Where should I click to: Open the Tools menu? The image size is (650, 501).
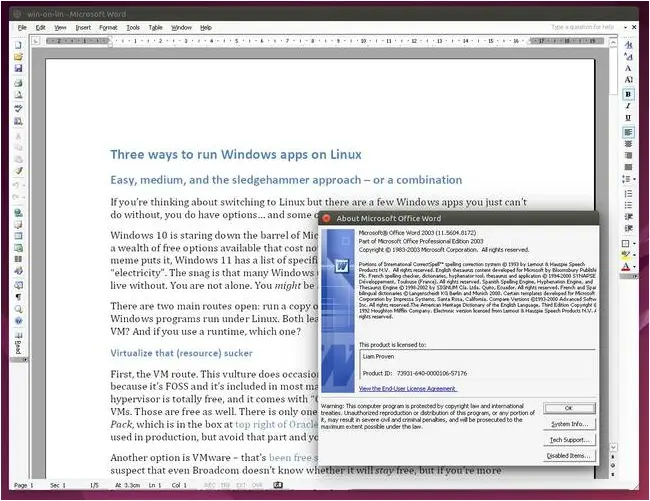tap(133, 27)
